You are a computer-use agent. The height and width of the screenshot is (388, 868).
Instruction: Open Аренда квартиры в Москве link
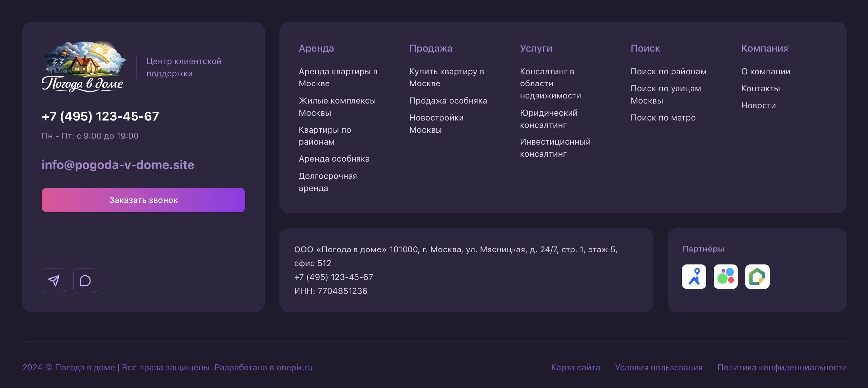pos(338,77)
